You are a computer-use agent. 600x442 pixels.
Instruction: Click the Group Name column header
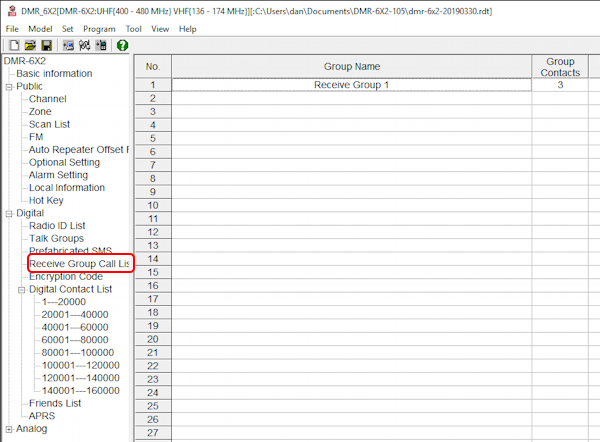351,66
